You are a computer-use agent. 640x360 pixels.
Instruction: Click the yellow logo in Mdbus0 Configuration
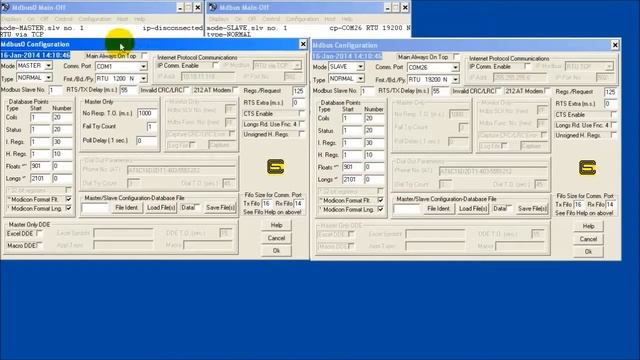pos(276,167)
